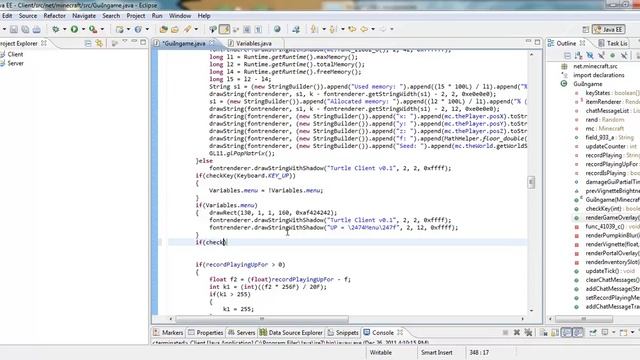Toggle Mark Occurrences in the toolbar
The image size is (640, 360).
[224, 29]
